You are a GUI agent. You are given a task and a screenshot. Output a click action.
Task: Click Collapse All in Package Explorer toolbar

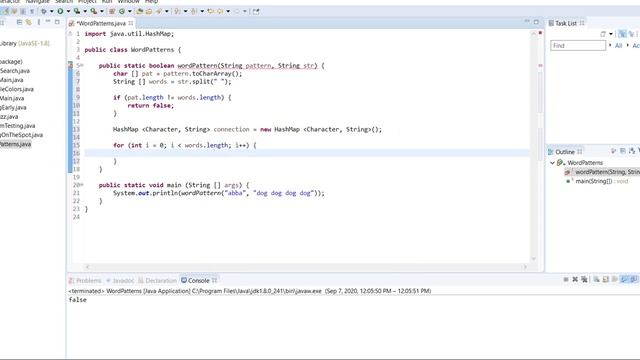(19, 22)
